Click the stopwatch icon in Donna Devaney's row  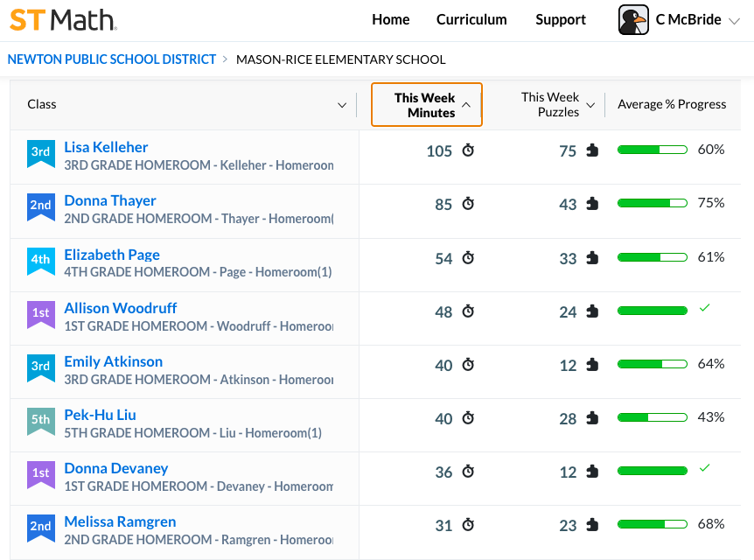(468, 471)
